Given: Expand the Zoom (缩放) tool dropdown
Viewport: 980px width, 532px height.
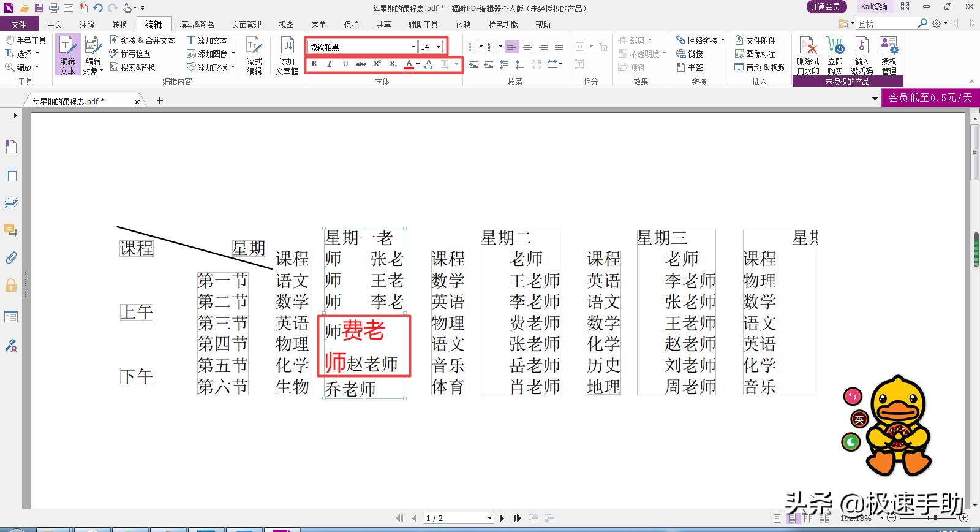Looking at the screenshot, I should [37, 67].
